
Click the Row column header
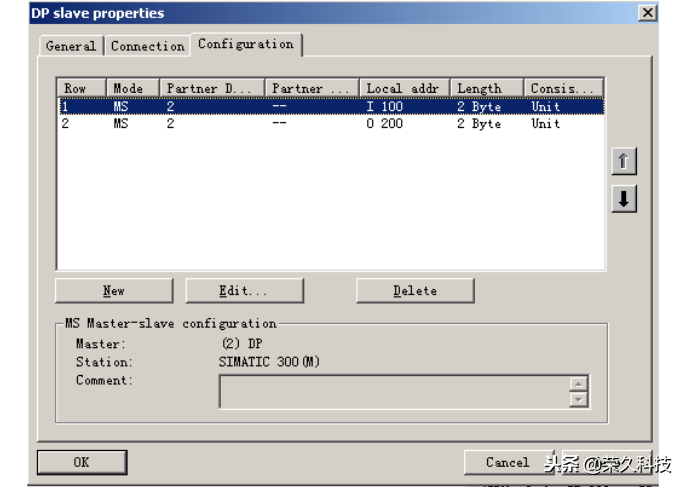[x=81, y=88]
